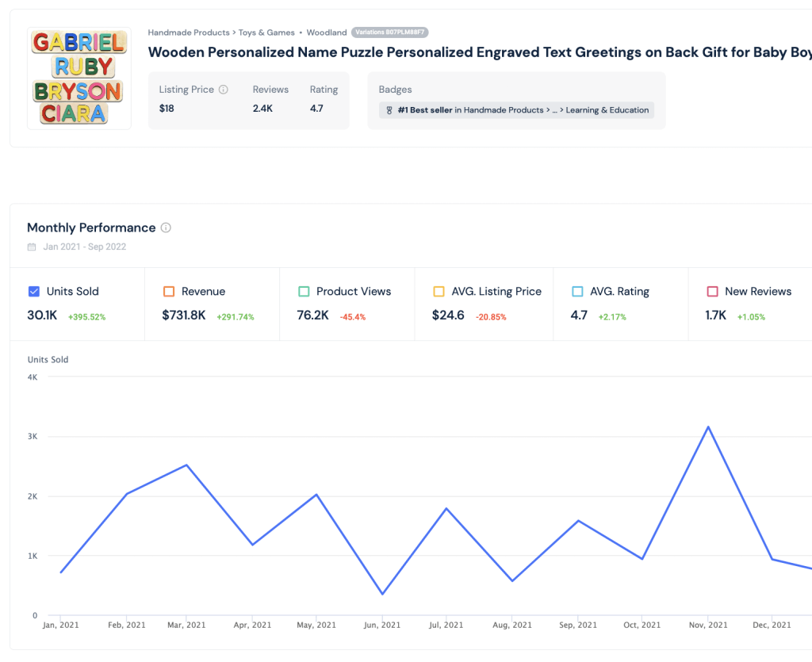Click the Woodland brand link
Viewport: 812px width, 662px height.
tap(327, 32)
